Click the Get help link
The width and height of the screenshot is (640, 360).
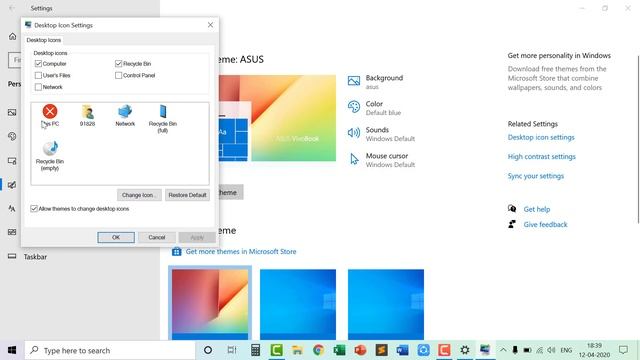(x=536, y=209)
